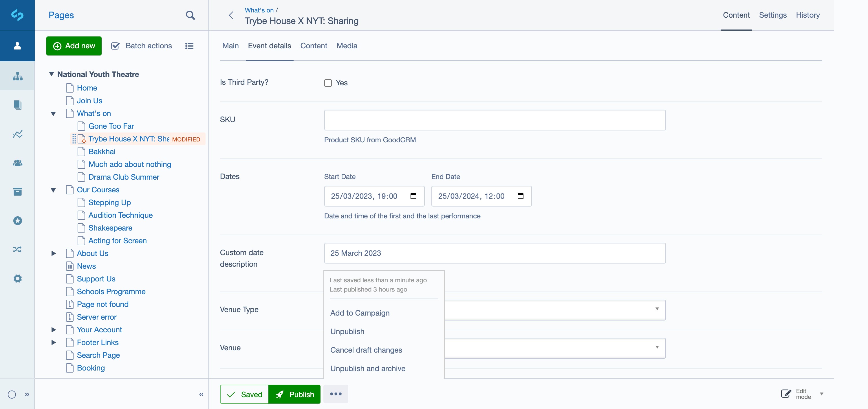This screenshot has height=409, width=868.
Task: Open the Reports chart icon in sidebar
Action: 18,134
